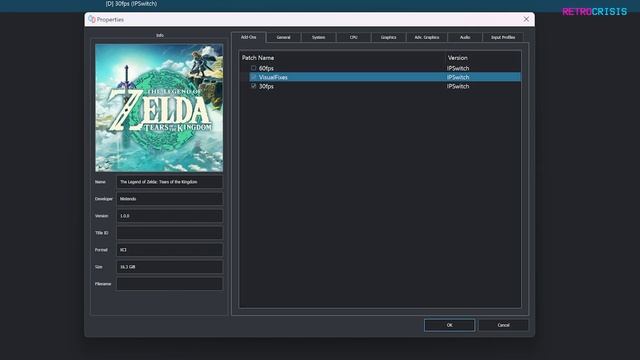Click the OK button

tap(449, 325)
